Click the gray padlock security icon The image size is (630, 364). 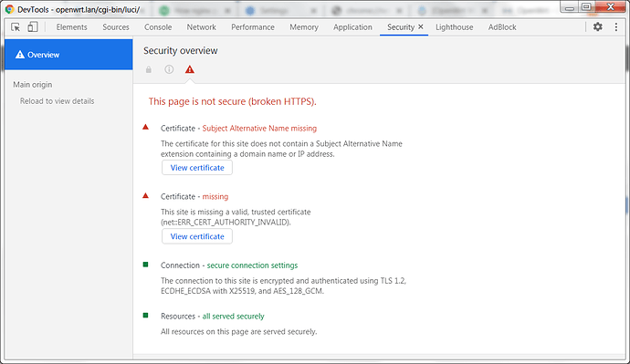click(149, 69)
